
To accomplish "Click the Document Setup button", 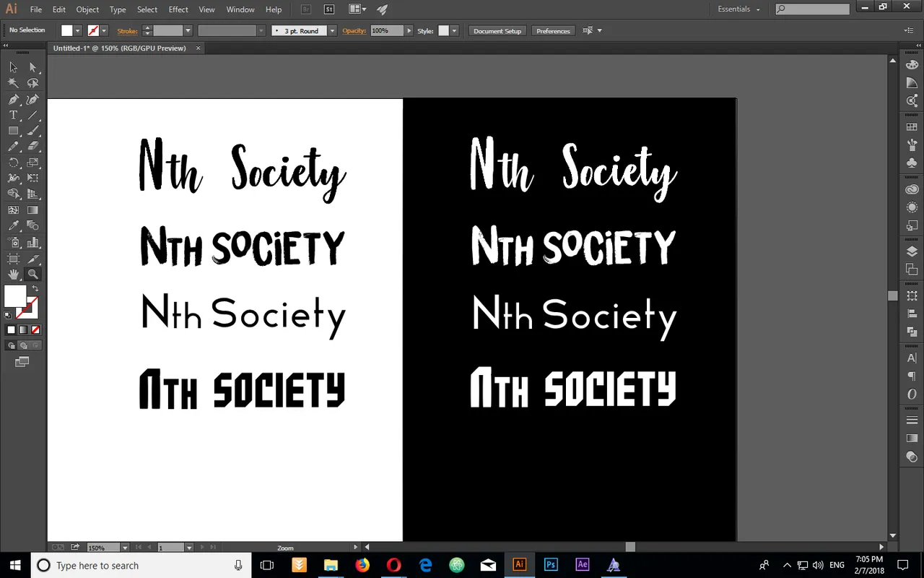I will click(x=497, y=31).
